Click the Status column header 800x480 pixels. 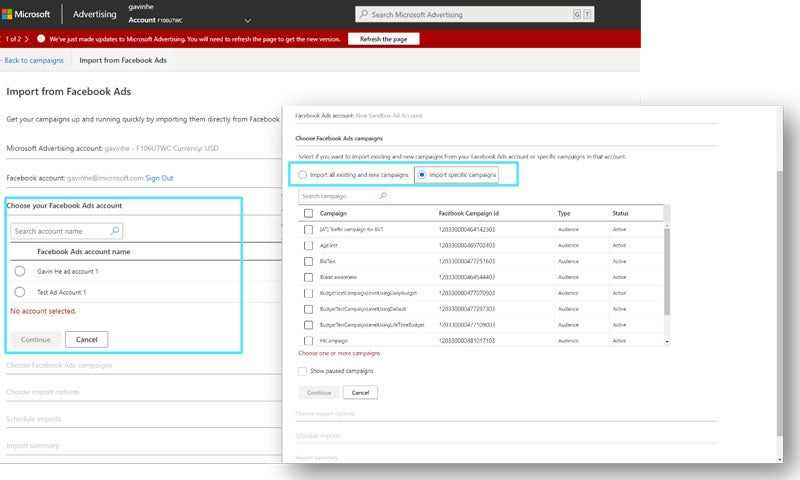click(620, 213)
